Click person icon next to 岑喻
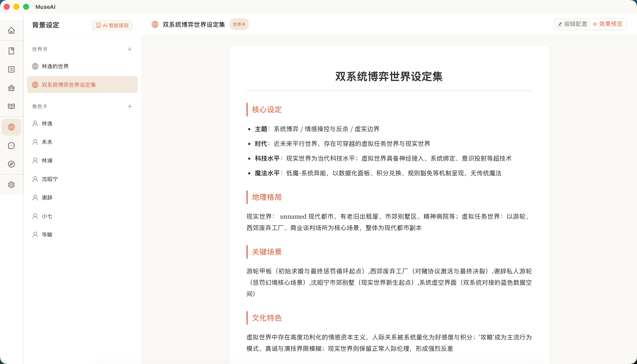Image resolution: width=637 pixels, height=364 pixels. click(35, 235)
